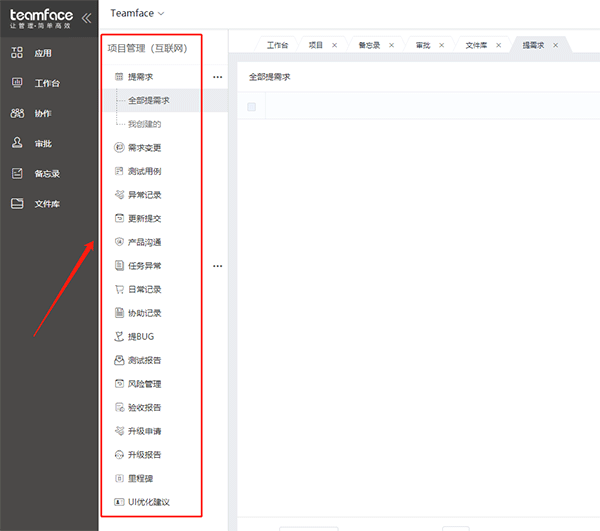The height and width of the screenshot is (531, 600).
Task: Click the 项目管理（互联网） panel title
Action: [x=147, y=48]
